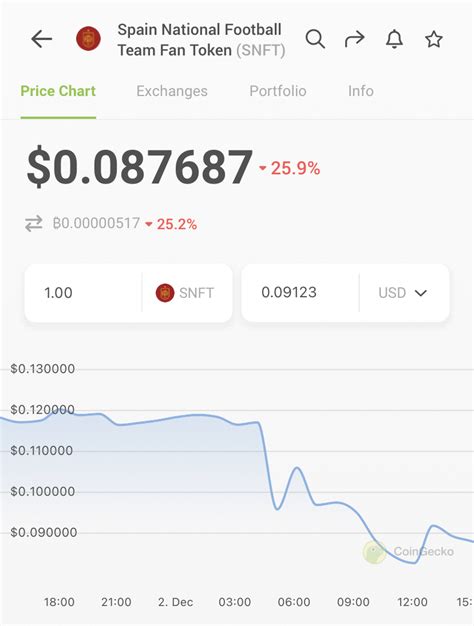
Task: Select the Price Chart tab
Action: (58, 91)
